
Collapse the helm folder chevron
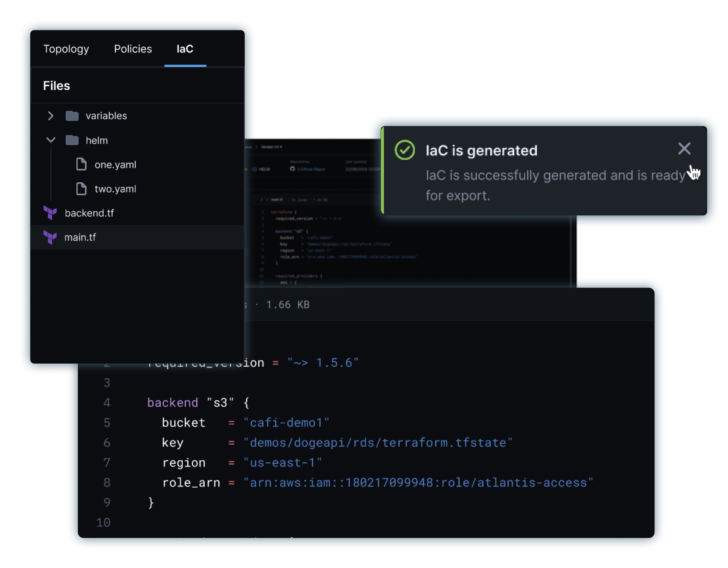click(x=51, y=140)
